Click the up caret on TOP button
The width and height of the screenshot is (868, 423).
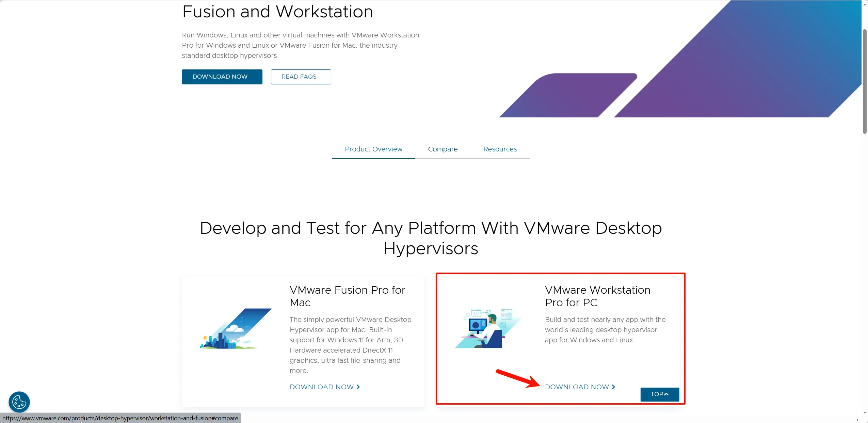pyautogui.click(x=666, y=394)
